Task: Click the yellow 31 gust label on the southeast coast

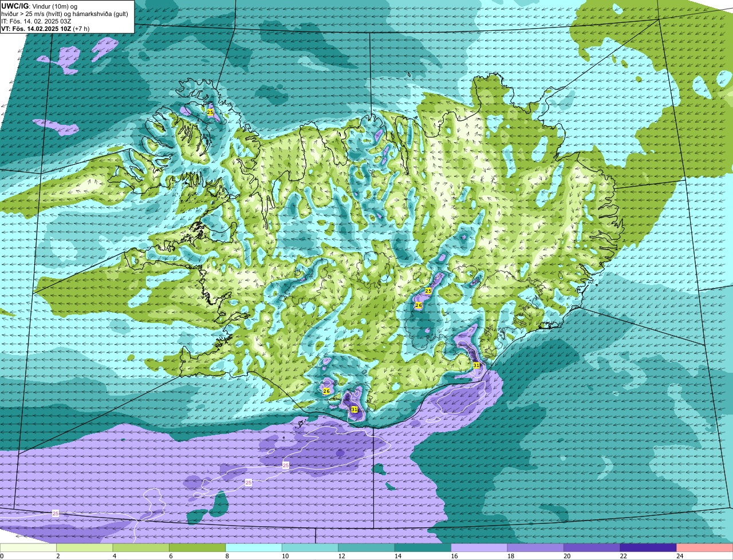Action: click(476, 365)
